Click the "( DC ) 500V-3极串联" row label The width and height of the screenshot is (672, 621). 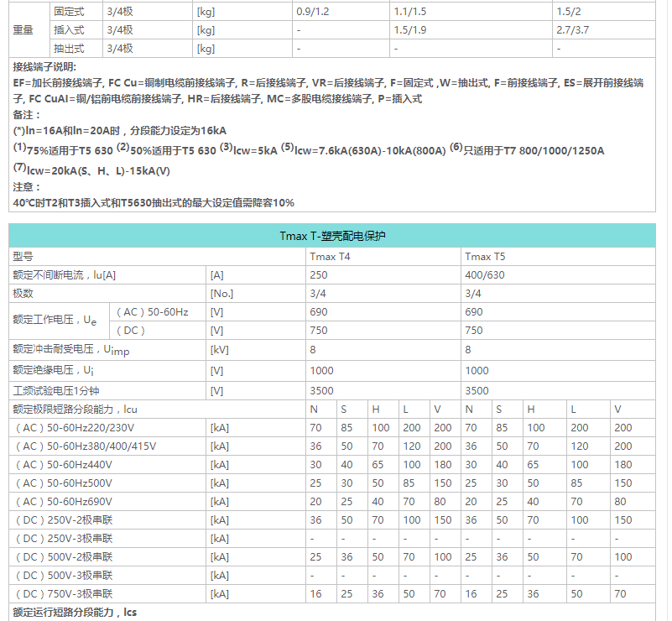coord(65,575)
